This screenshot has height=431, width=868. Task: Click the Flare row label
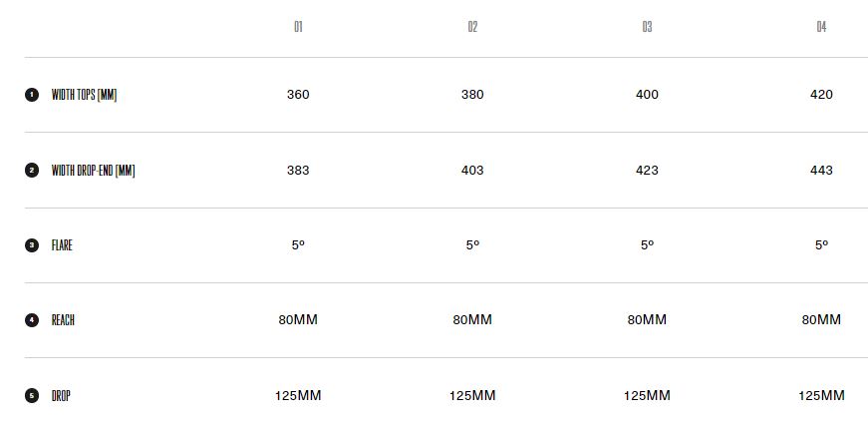62,245
